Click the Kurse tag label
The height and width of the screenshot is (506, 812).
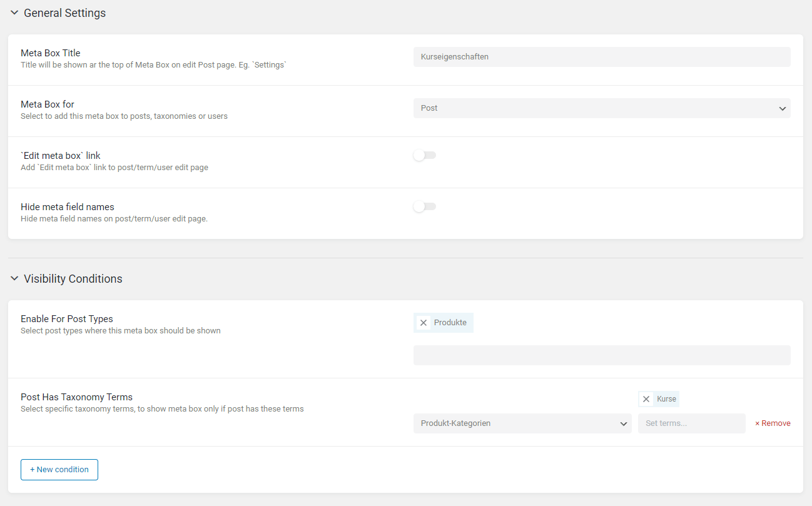666,399
